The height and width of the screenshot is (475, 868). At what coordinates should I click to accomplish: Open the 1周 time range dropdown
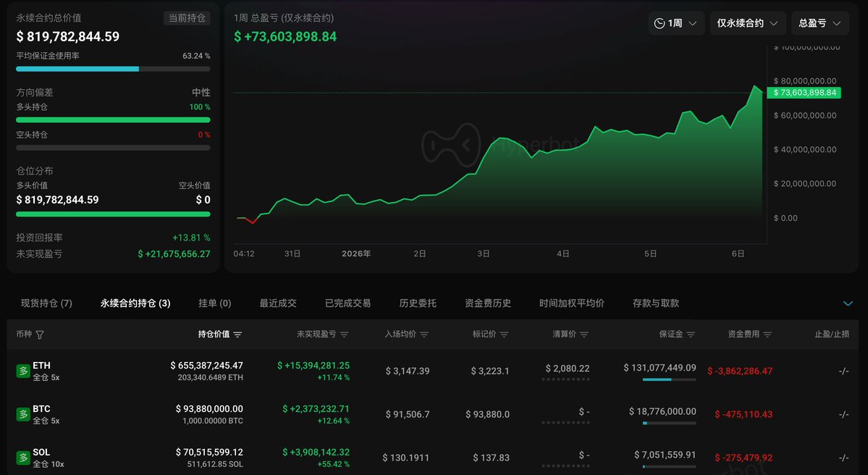click(676, 23)
